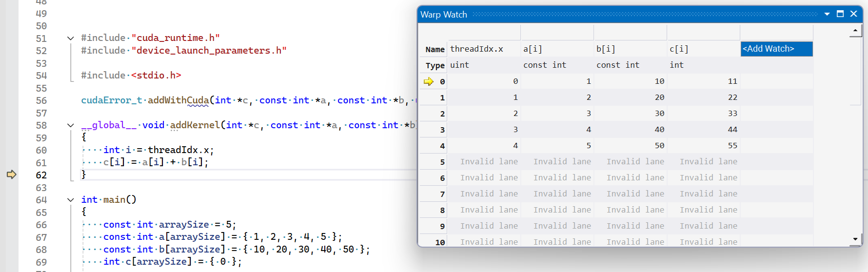The image size is (868, 272).
Task: Click the c[i] value 44 in lane 3
Action: [703, 130]
